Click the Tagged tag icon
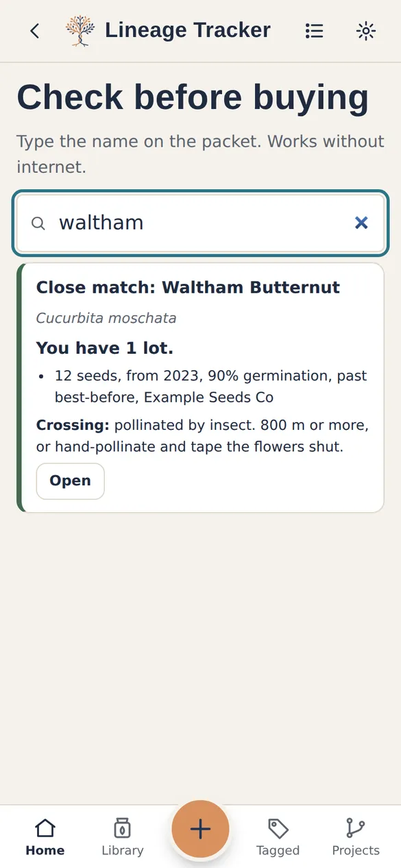The image size is (401, 868). point(278,828)
